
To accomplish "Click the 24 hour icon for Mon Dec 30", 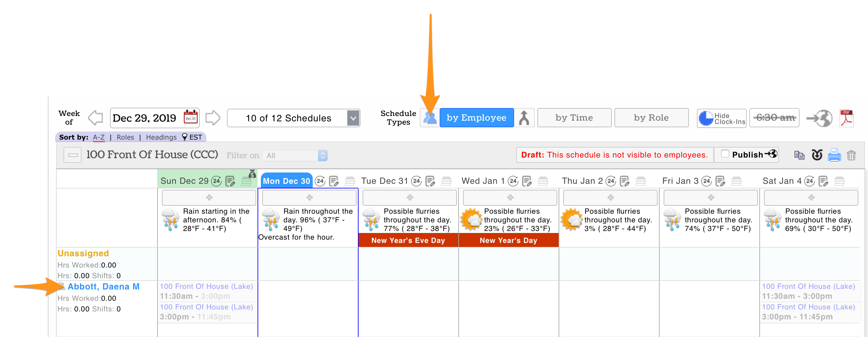I will [x=320, y=181].
